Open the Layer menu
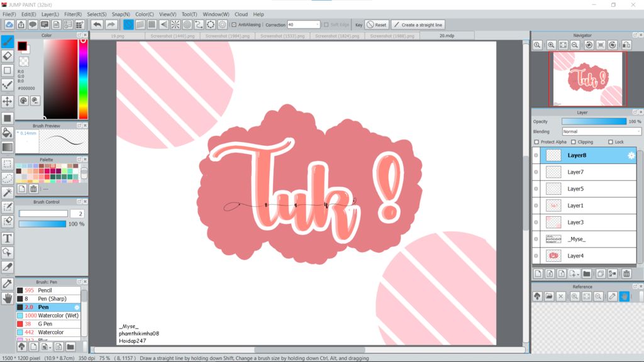Viewport: 644px width, 362px height. 50,14
